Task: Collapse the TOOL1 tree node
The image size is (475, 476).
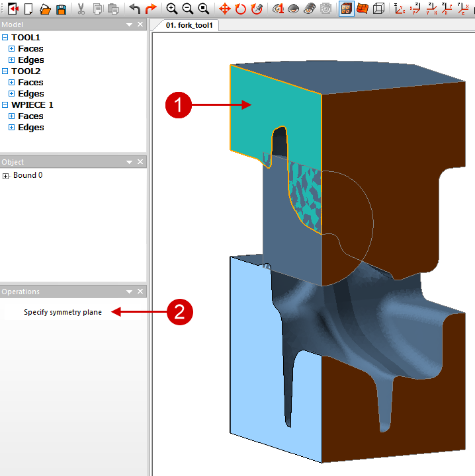Action: pos(5,38)
